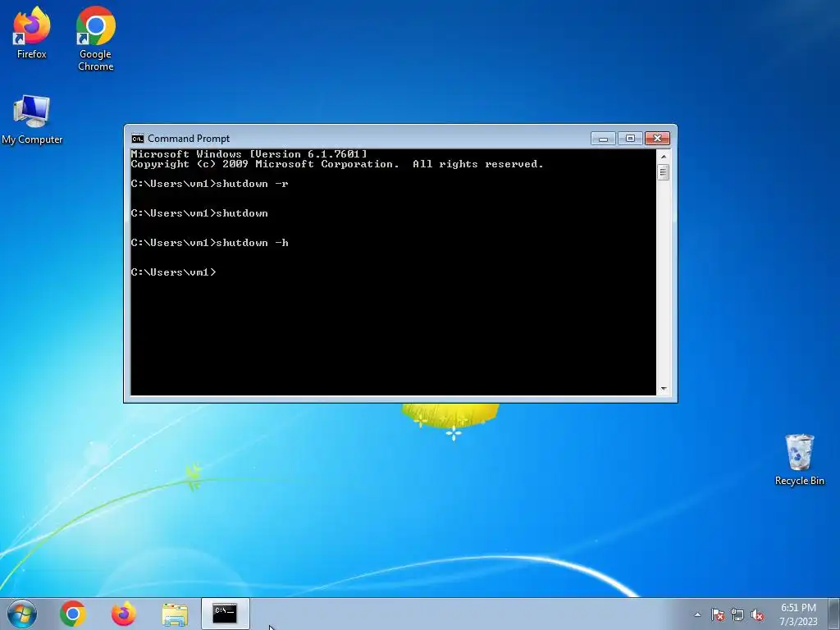This screenshot has width=840, height=630.
Task: Close the Command Prompt window
Action: tap(657, 139)
